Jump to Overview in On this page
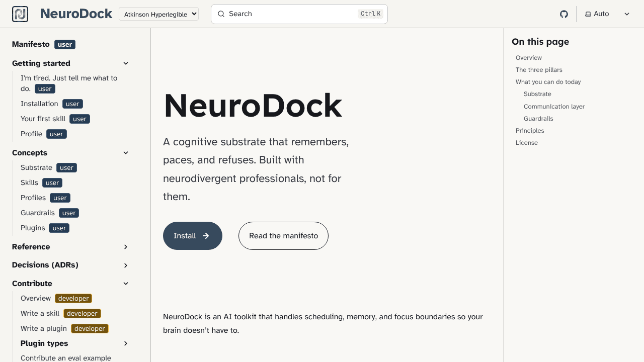This screenshot has width=644, height=362. click(529, 58)
